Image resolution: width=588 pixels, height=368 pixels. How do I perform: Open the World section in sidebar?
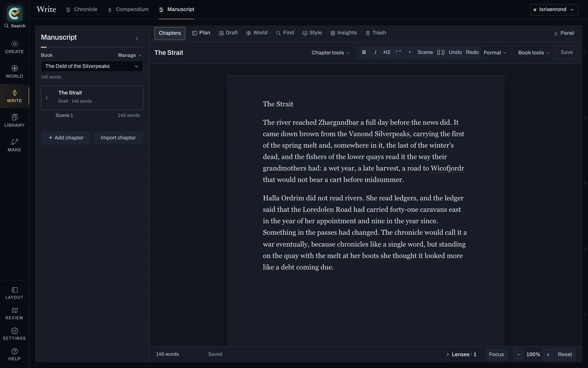tap(14, 72)
